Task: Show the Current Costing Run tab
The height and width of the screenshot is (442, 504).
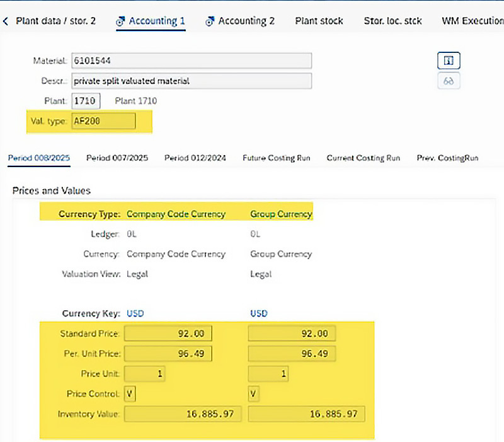Action: point(363,158)
